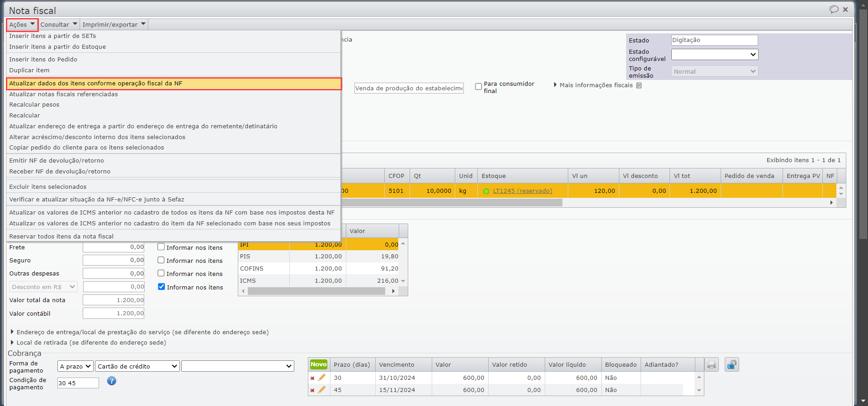The width and height of the screenshot is (868, 406).
Task: Delete the 45-day installment row
Action: point(312,390)
